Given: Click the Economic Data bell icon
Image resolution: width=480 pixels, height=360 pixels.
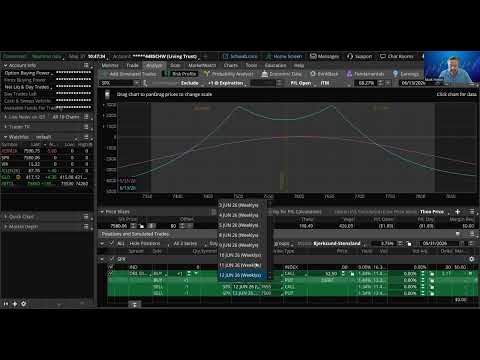Looking at the screenshot, I should 265,74.
